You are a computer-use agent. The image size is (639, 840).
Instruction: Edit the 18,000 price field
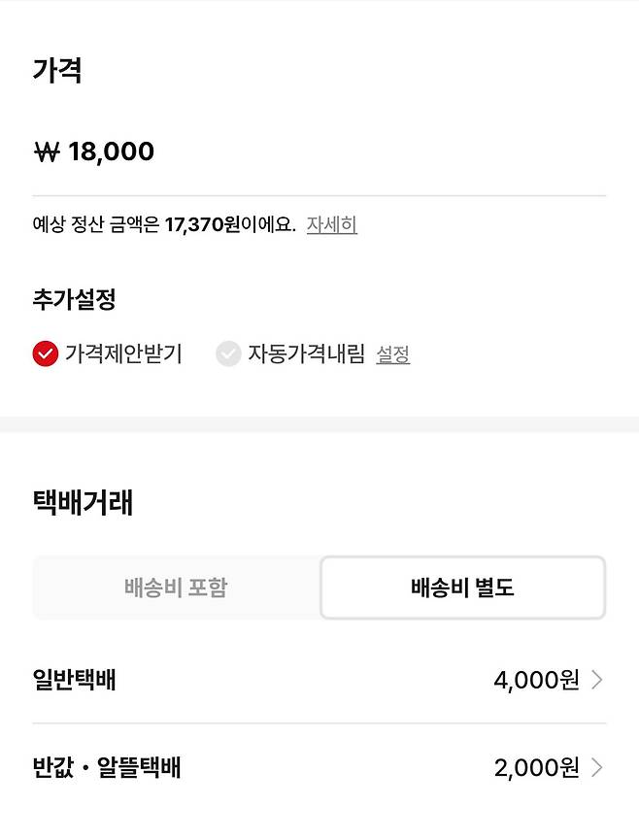(111, 151)
